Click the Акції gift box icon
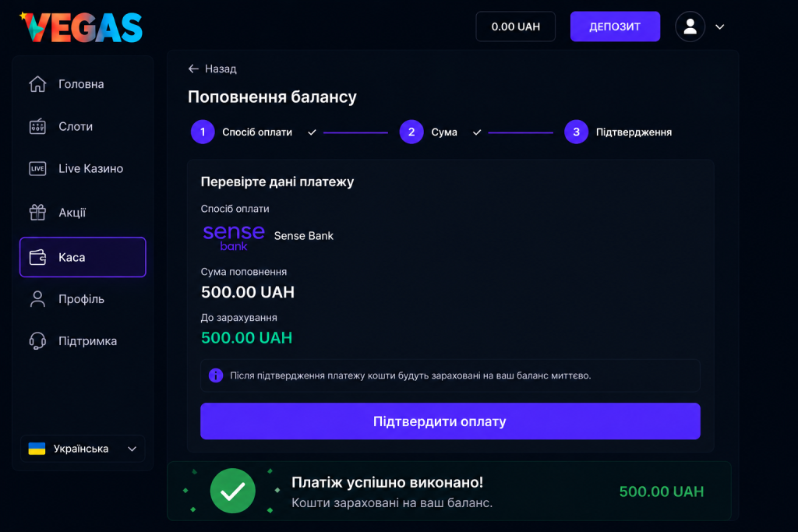The height and width of the screenshot is (532, 798). pyautogui.click(x=37, y=212)
